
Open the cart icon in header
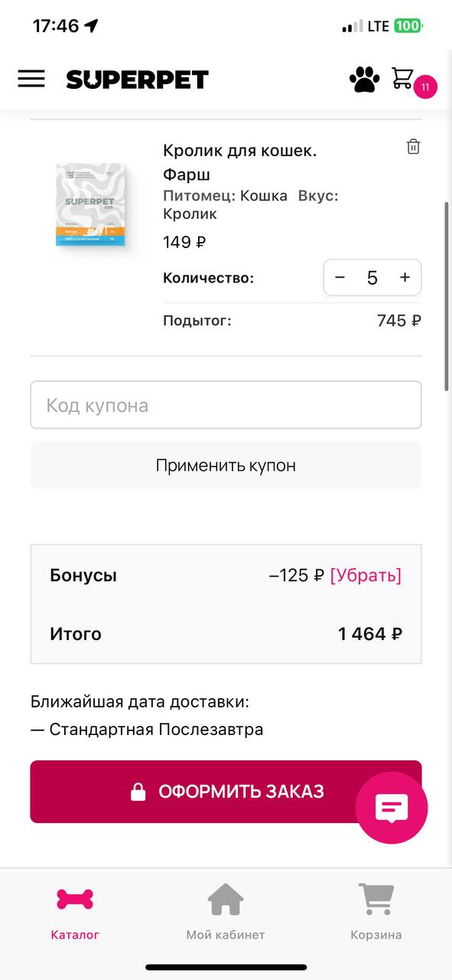point(402,77)
